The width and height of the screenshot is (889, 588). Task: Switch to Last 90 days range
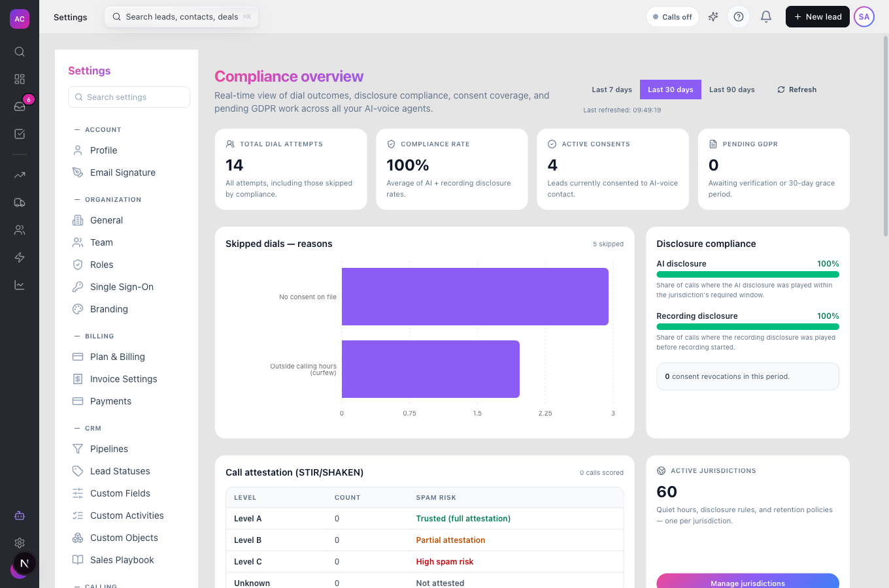(x=732, y=90)
